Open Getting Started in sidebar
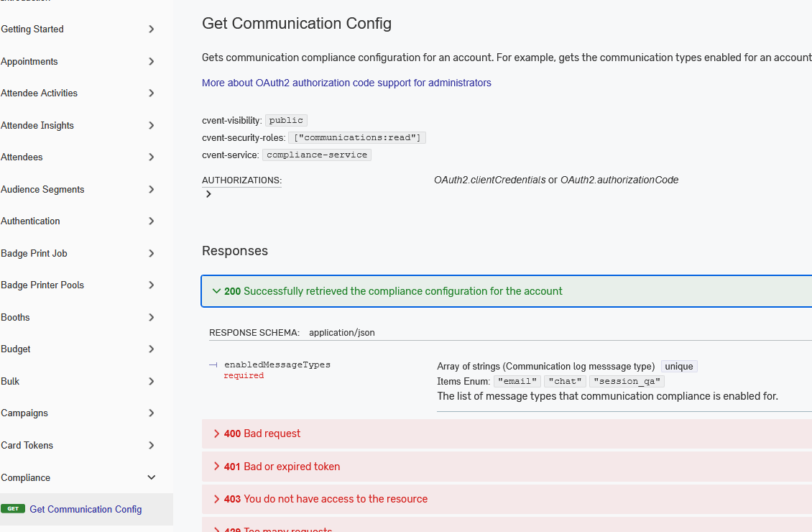The image size is (812, 532). (32, 29)
